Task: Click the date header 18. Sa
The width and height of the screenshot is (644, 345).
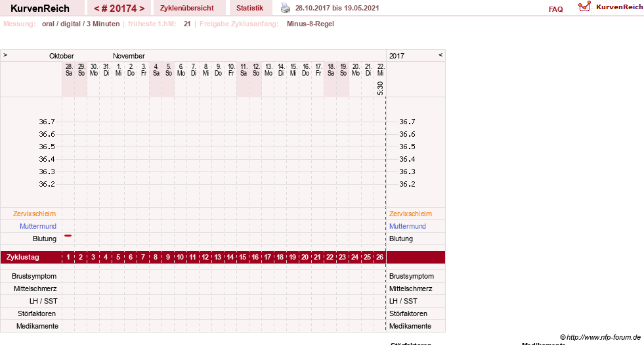Action: click(331, 70)
